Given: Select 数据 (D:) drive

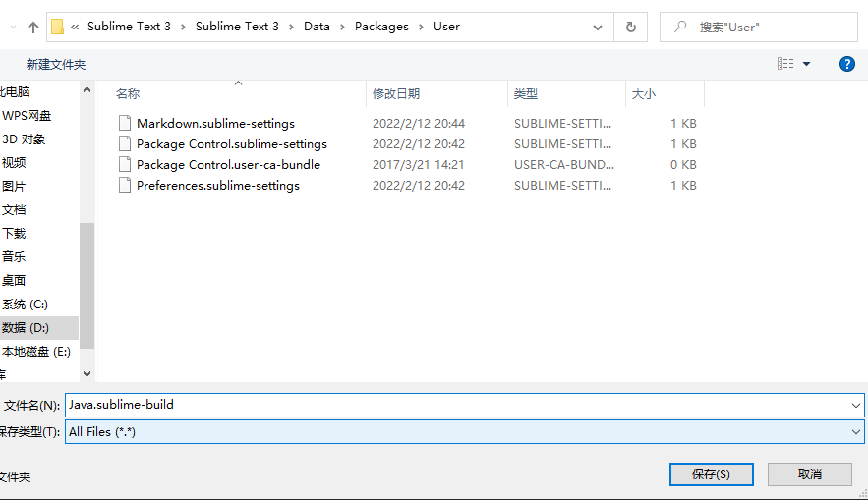Looking at the screenshot, I should click(26, 328).
